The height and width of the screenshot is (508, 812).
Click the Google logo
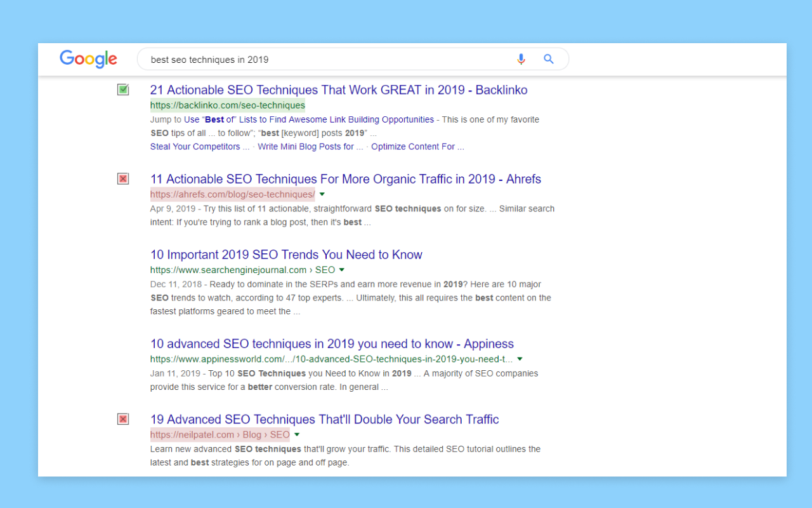[x=88, y=59]
